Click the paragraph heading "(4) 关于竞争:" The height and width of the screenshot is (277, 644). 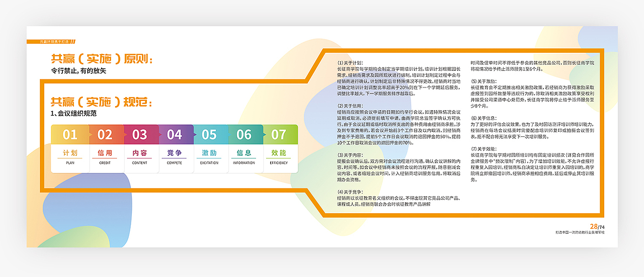[x=349, y=192]
